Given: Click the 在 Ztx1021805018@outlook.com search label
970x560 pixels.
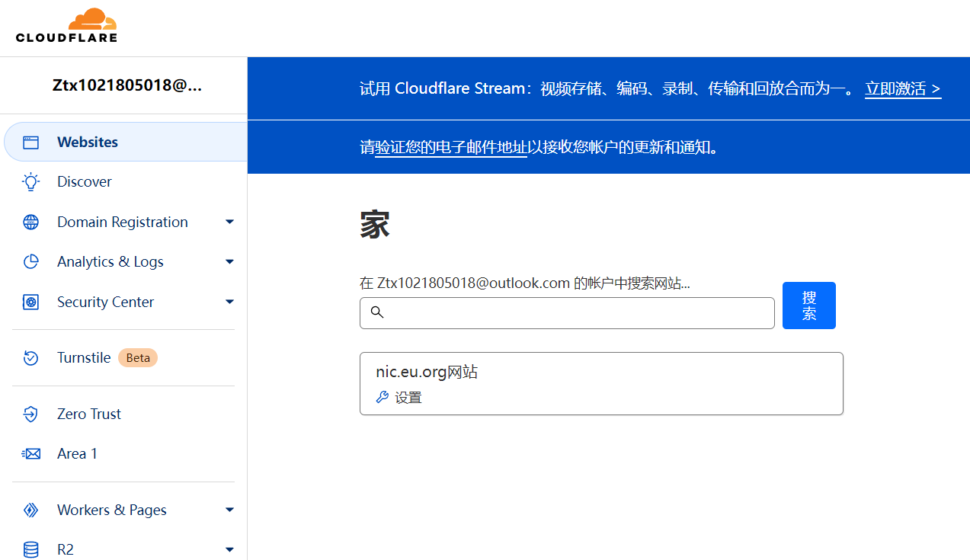Looking at the screenshot, I should tap(525, 283).
